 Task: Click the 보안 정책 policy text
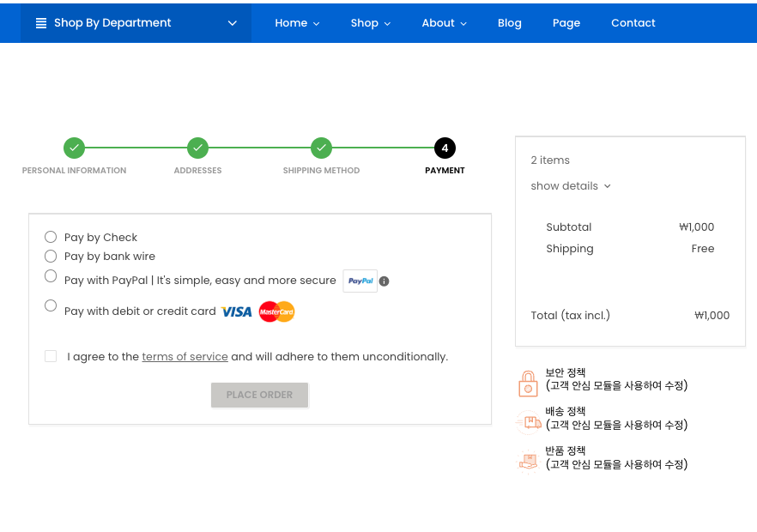tap(566, 372)
